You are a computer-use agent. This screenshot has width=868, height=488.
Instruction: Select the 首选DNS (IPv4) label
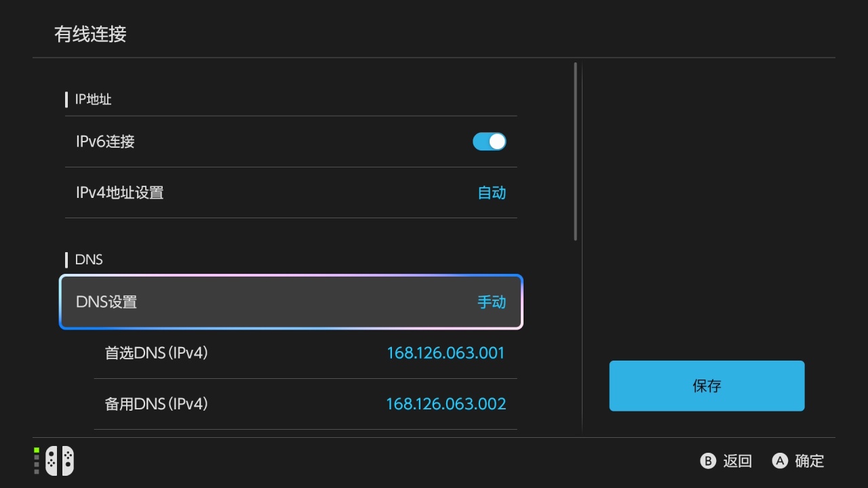coord(156,353)
